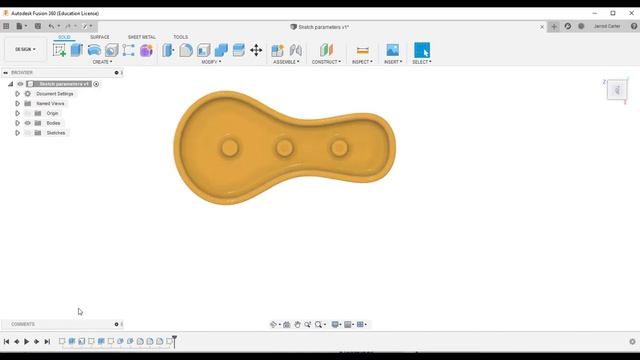Open the CREATE dropdown menu
Viewport: 640px width, 360px height.
pyautogui.click(x=102, y=62)
